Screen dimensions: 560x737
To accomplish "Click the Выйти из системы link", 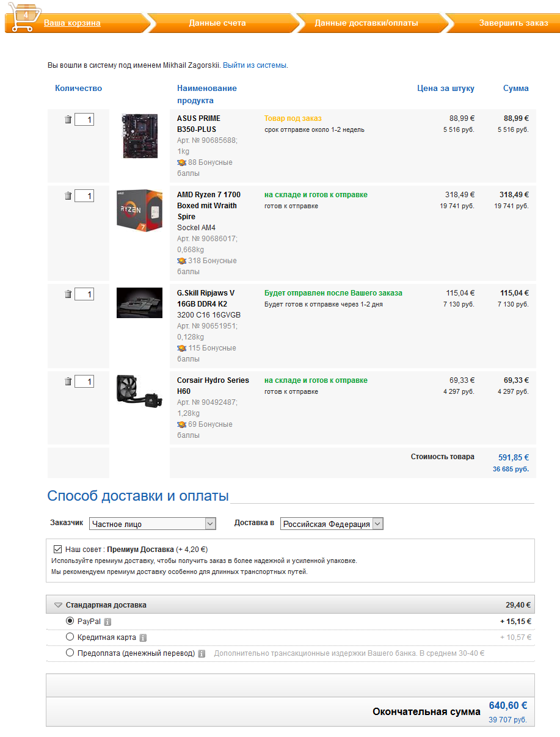I will [255, 65].
